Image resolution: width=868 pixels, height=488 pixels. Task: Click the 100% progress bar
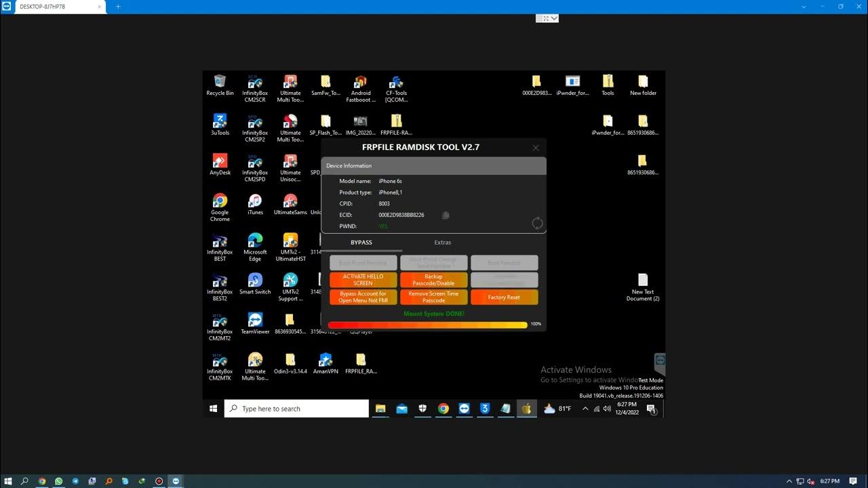[x=428, y=325]
